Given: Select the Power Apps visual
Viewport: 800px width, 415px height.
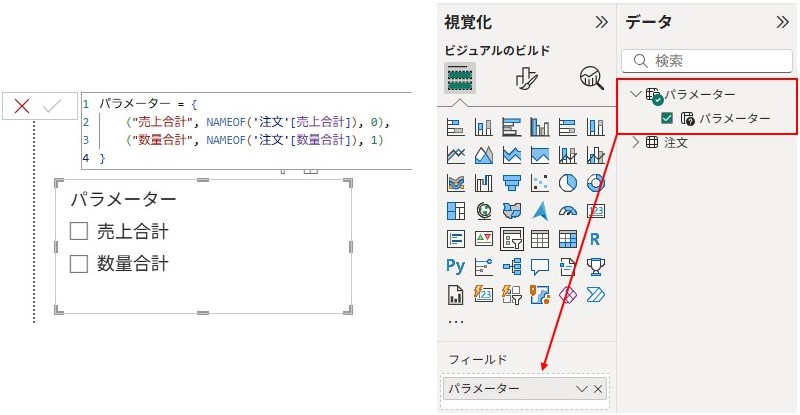Looking at the screenshot, I should 568,295.
